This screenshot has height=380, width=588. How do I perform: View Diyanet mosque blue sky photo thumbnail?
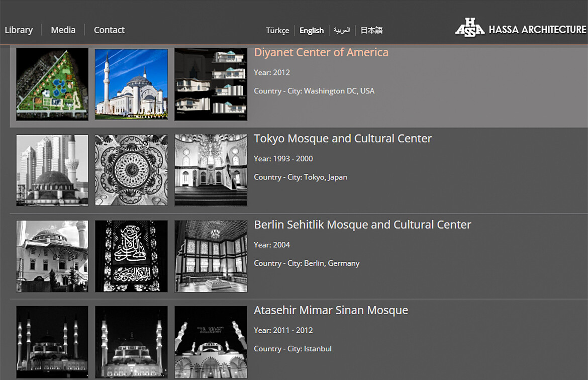pos(131,84)
